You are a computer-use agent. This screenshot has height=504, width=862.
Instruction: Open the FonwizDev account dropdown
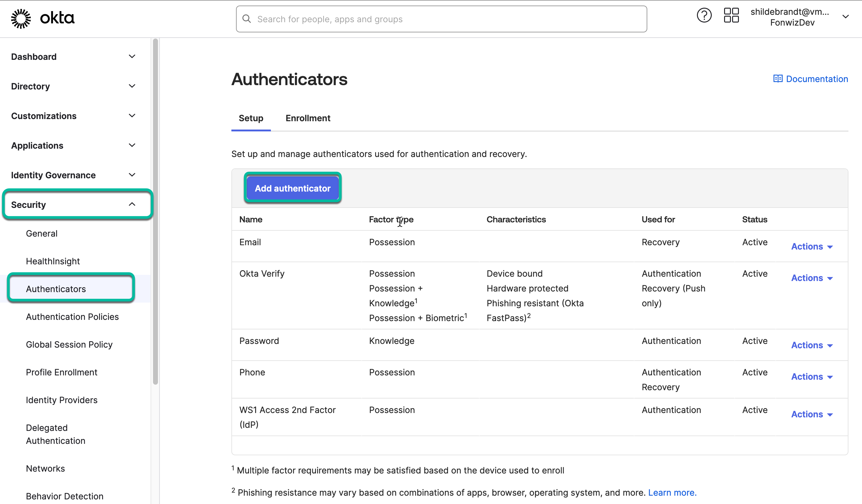(846, 16)
